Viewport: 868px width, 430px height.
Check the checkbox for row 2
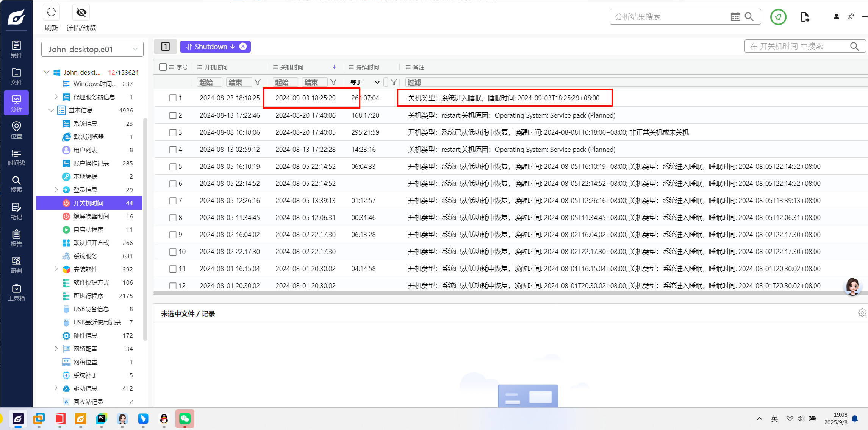coord(173,115)
